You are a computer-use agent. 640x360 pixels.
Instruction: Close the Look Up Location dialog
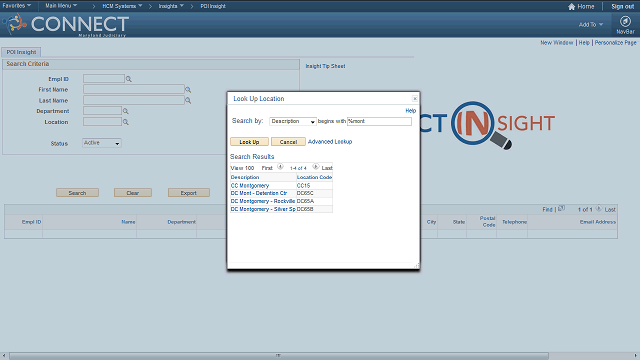(x=415, y=98)
